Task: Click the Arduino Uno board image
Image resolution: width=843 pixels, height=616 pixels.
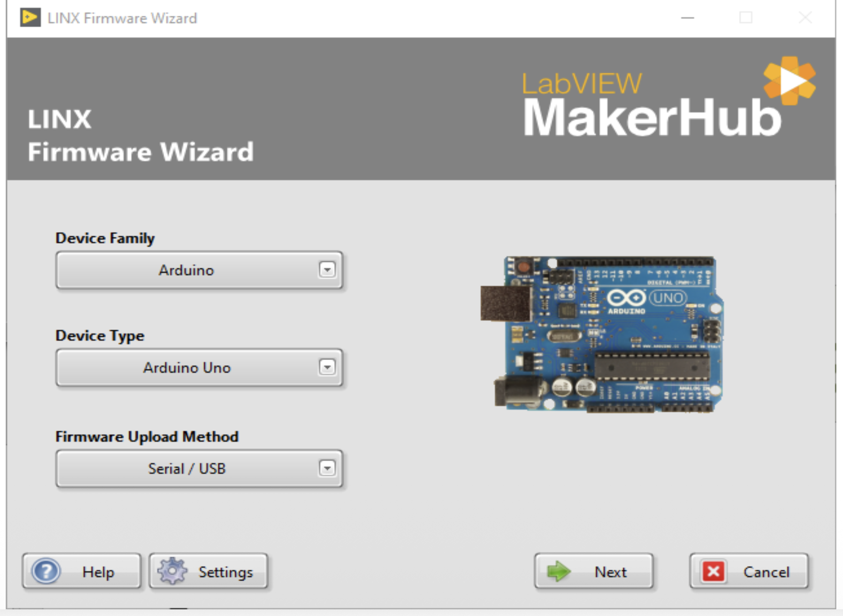Action: 602,334
